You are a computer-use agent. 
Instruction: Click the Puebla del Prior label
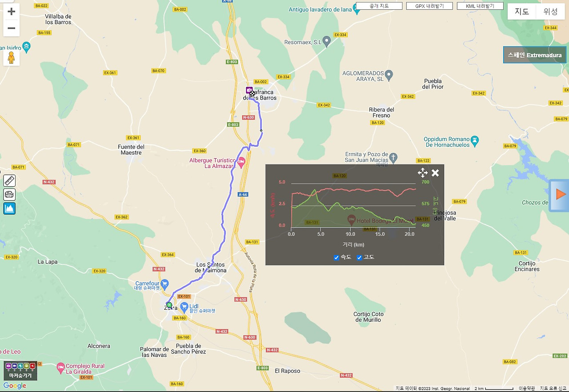tap(433, 84)
